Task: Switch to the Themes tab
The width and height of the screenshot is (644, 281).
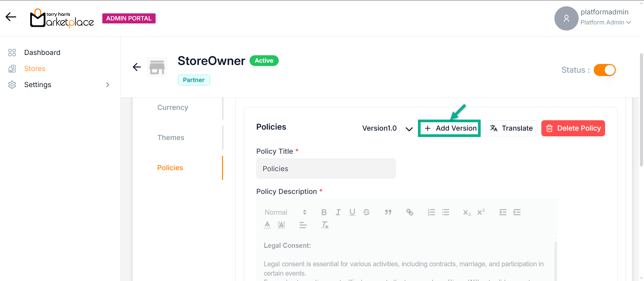Action: click(x=171, y=138)
